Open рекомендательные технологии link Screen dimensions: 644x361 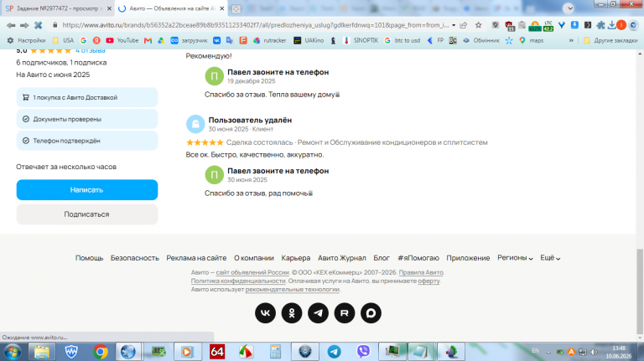click(x=293, y=289)
